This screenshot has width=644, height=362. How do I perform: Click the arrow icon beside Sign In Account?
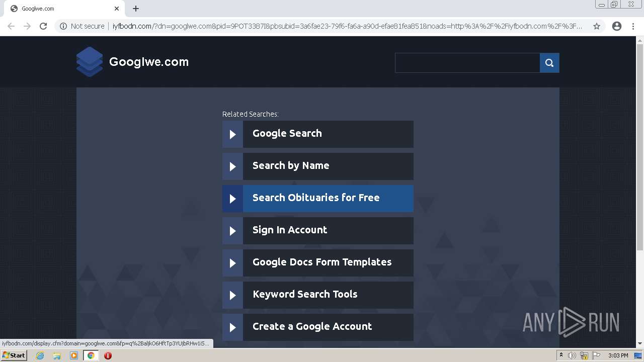(232, 231)
